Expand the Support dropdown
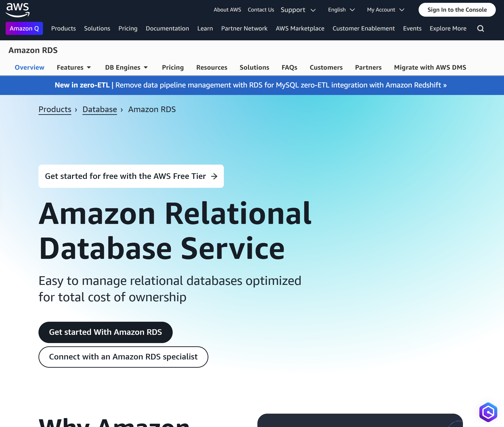Screen dimensions: 504x427 298,10
